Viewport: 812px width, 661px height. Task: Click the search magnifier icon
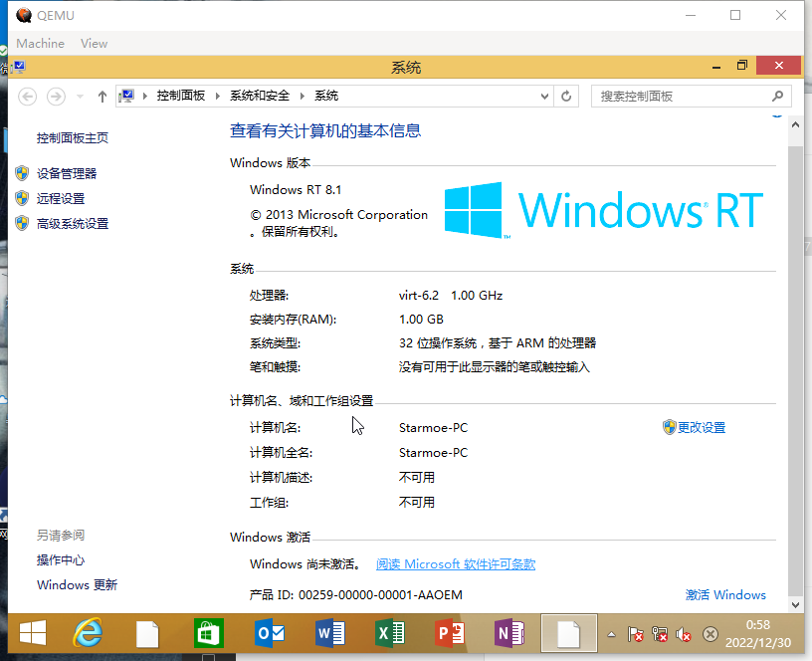777,97
